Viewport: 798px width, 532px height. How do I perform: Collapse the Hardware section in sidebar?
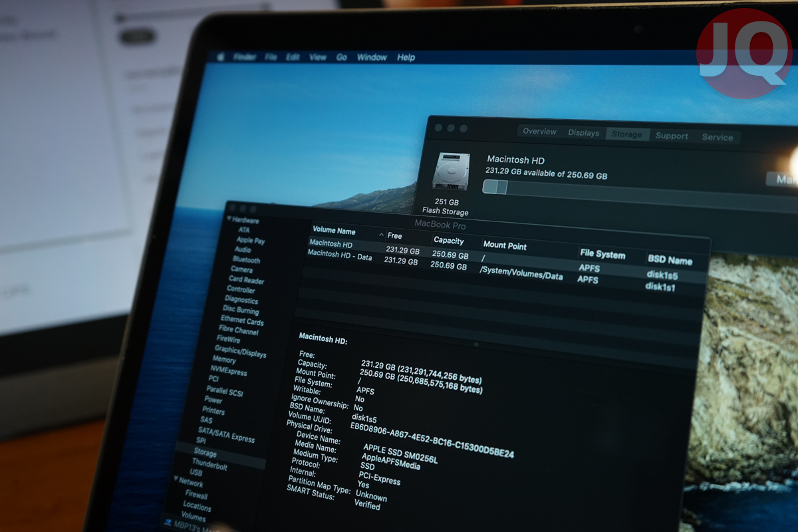point(229,219)
